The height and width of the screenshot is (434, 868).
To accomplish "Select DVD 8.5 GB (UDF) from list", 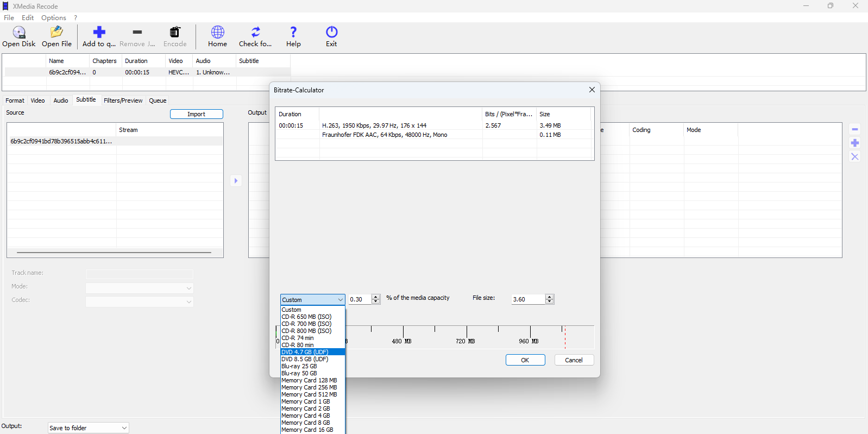I will click(x=305, y=359).
